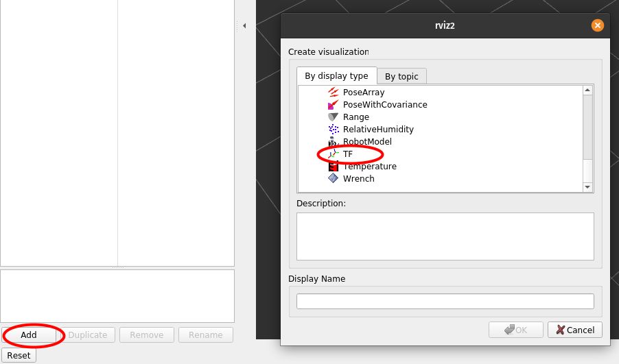Screen dimensions: 619x364
Task: Click the Duplicate button
Action: 88,335
